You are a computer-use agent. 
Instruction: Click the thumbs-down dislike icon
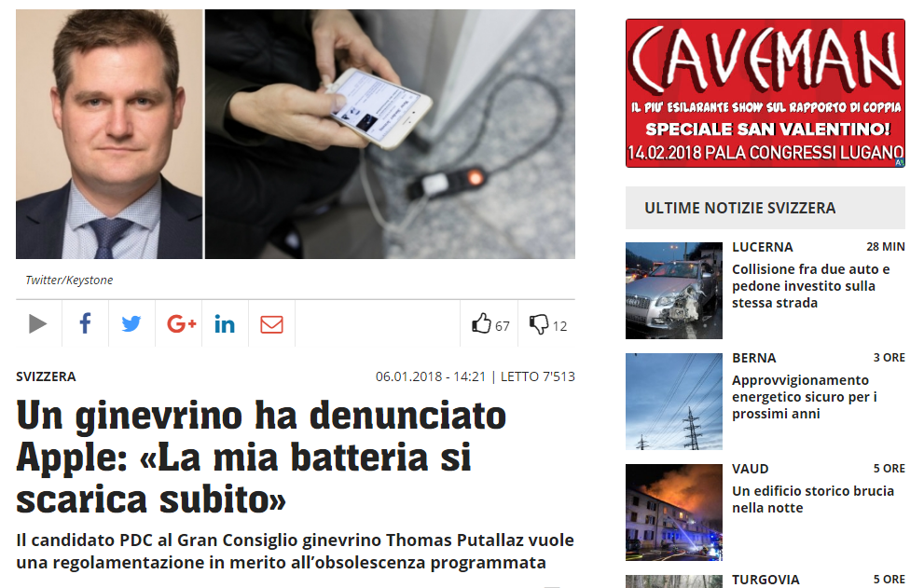(x=539, y=324)
